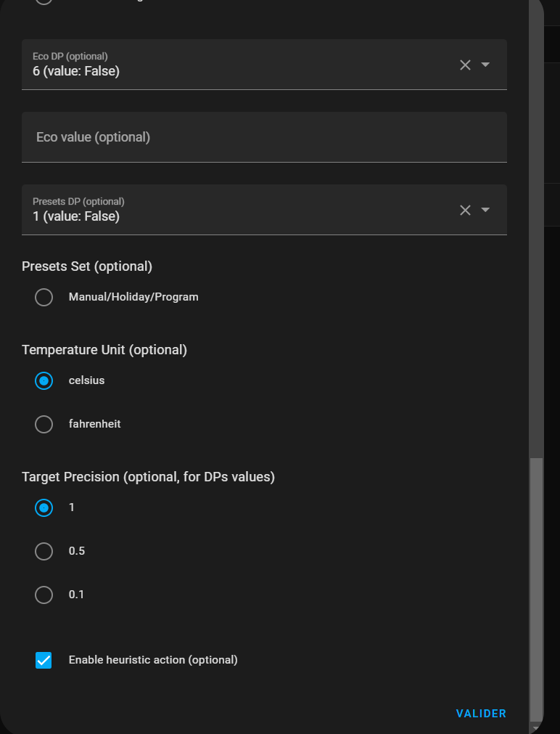The width and height of the screenshot is (560, 734).
Task: Select Manual/Holiday/Program presets set
Action: [x=44, y=297]
